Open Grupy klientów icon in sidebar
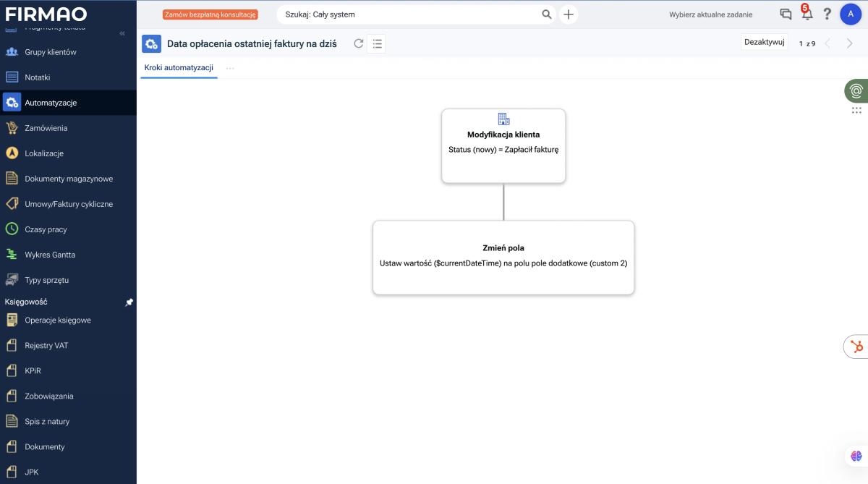 [12, 52]
